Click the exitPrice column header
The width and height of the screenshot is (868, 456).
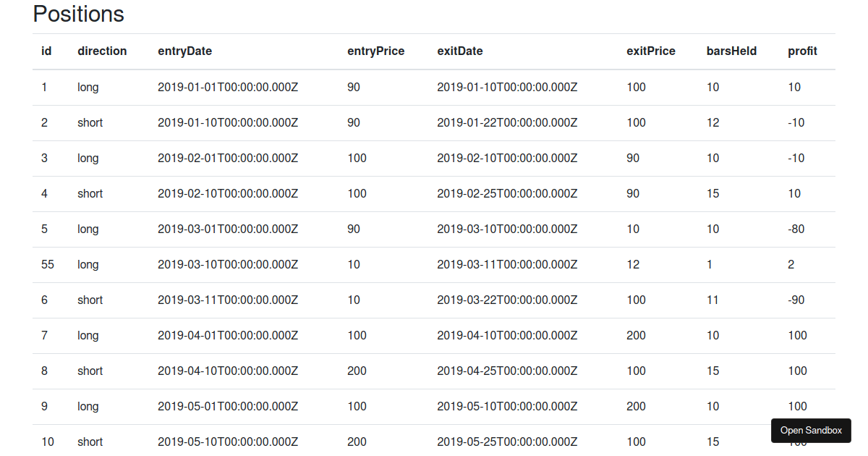click(x=651, y=51)
